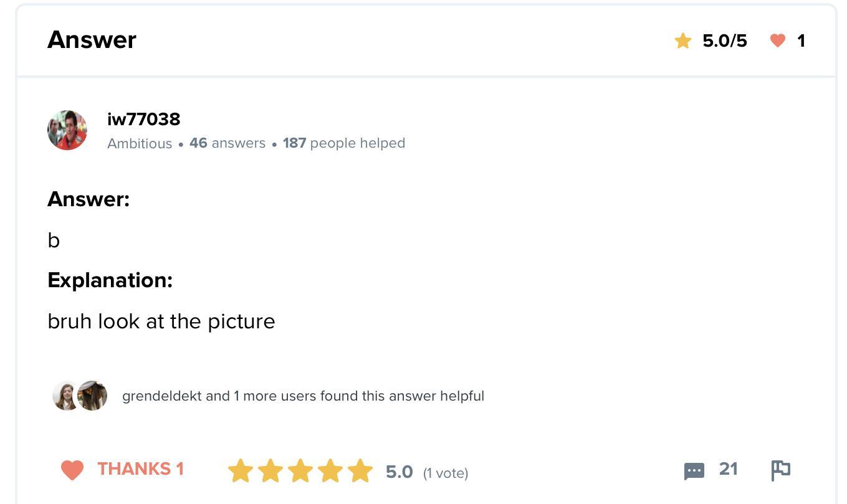Toggle the heart icon next to THANKS
The width and height of the screenshot is (847, 504).
click(72, 470)
